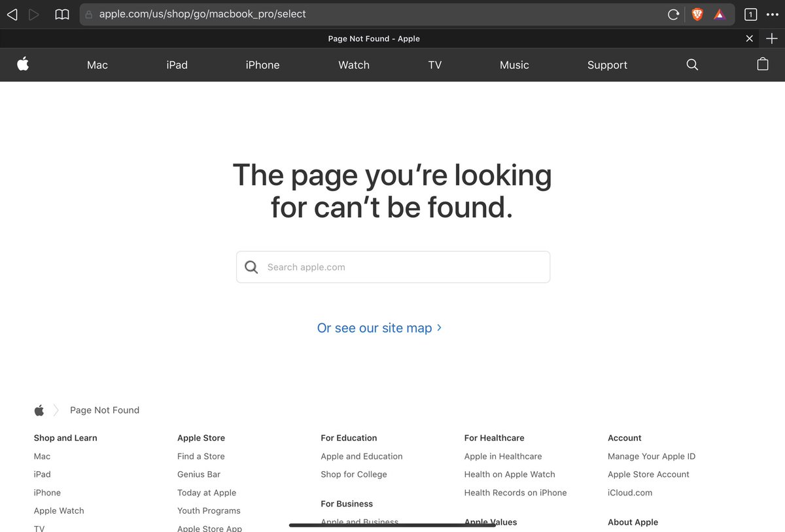
Task: Open Brave Shields lion icon
Action: (697, 14)
